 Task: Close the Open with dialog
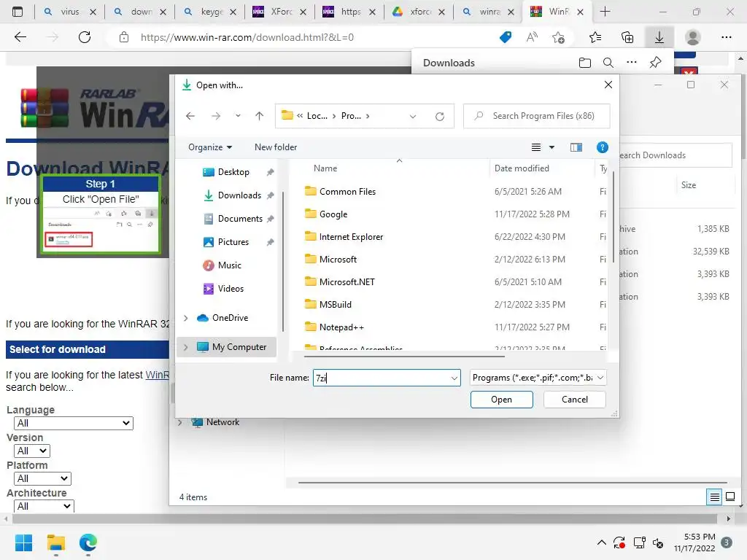pos(608,85)
